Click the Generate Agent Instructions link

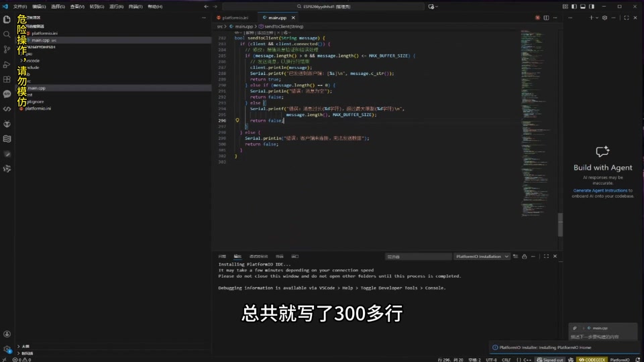tap(600, 190)
